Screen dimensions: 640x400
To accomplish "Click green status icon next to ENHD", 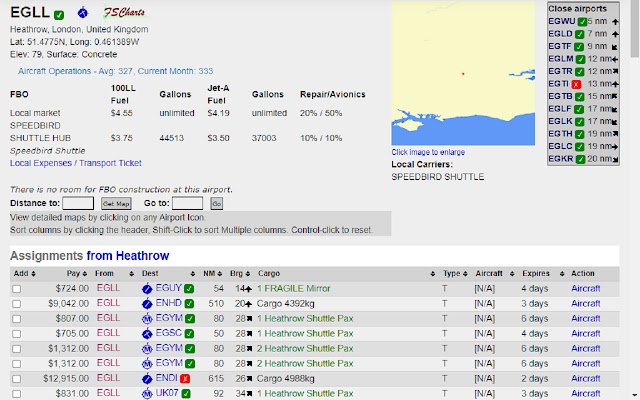I will click(x=190, y=304).
